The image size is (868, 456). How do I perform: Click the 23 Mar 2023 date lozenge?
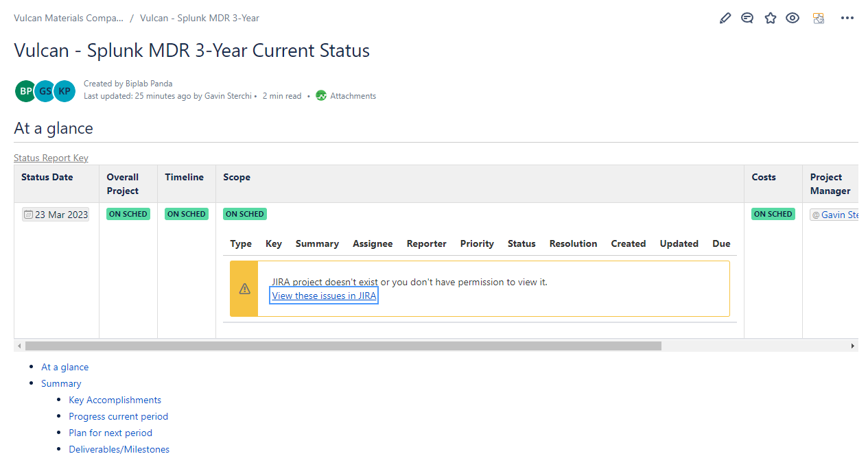(55, 215)
